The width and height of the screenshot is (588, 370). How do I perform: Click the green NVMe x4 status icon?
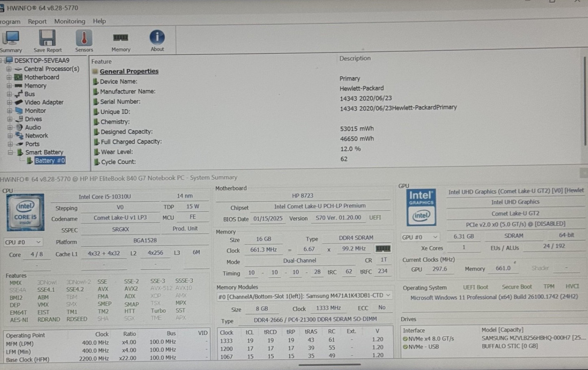point(405,339)
